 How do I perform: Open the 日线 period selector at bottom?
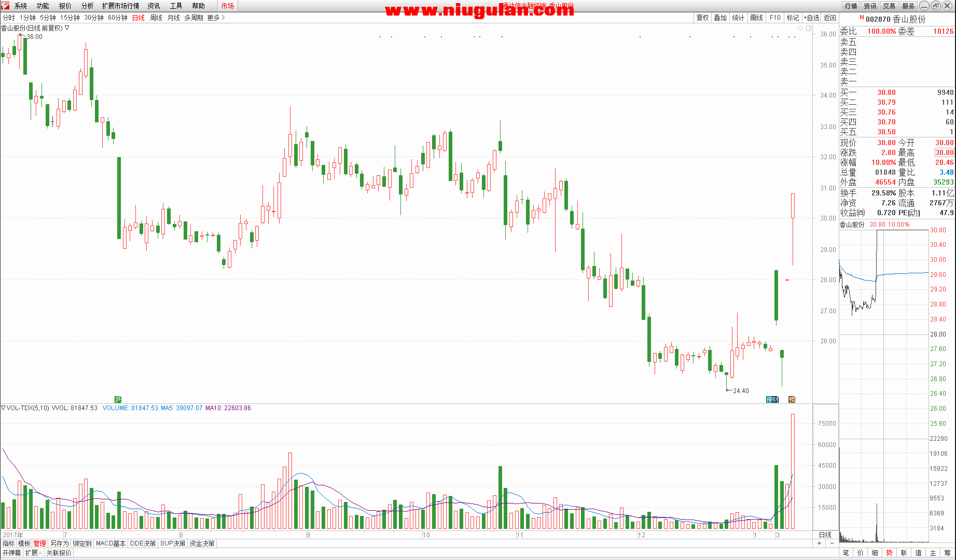[x=825, y=535]
